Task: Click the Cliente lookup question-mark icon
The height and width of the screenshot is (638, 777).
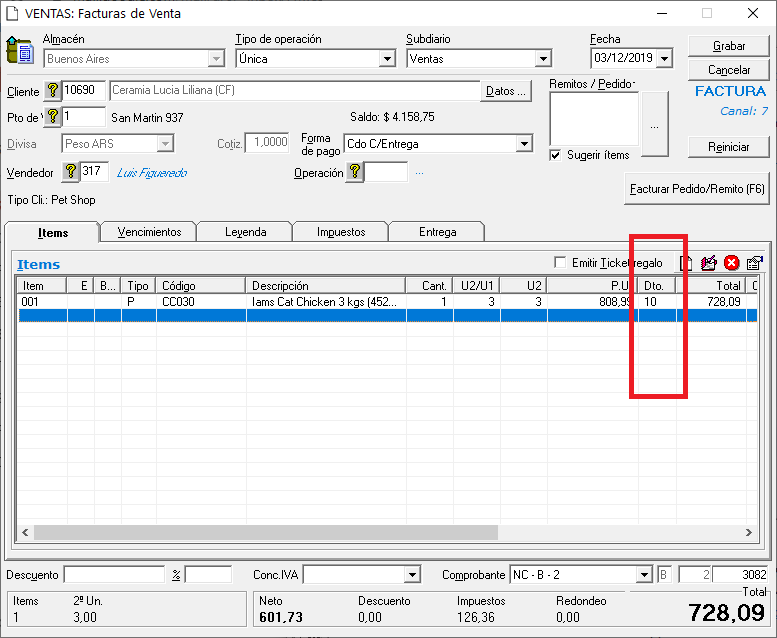Action: click(54, 91)
